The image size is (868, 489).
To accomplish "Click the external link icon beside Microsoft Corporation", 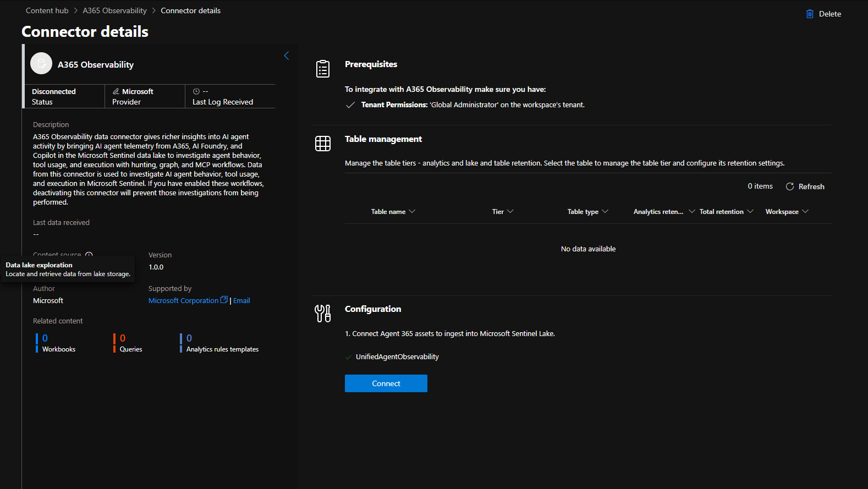I will 224,300.
